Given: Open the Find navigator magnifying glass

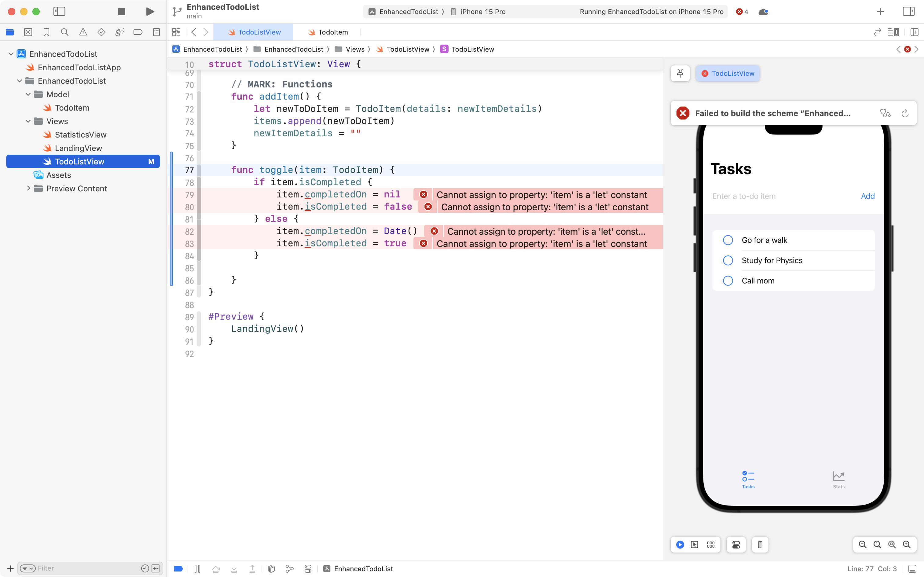Looking at the screenshot, I should [x=64, y=32].
